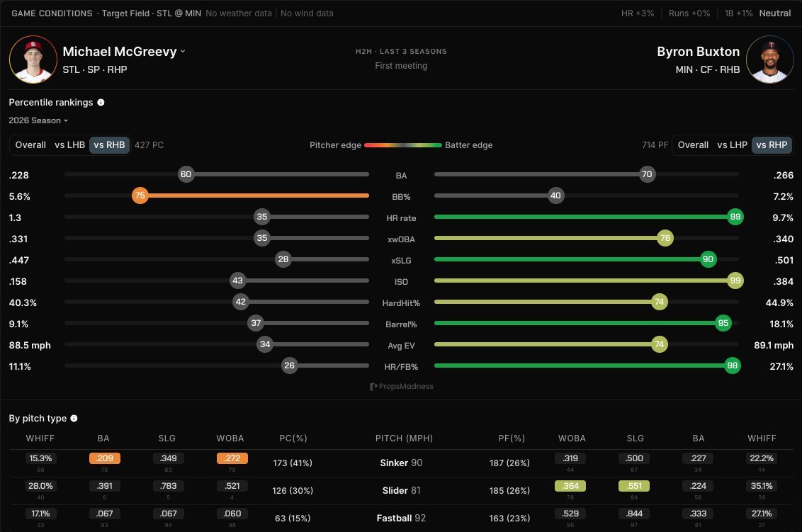Click the 1B +1% park factor
Image resolution: width=802 pixels, height=532 pixels.
(x=738, y=13)
